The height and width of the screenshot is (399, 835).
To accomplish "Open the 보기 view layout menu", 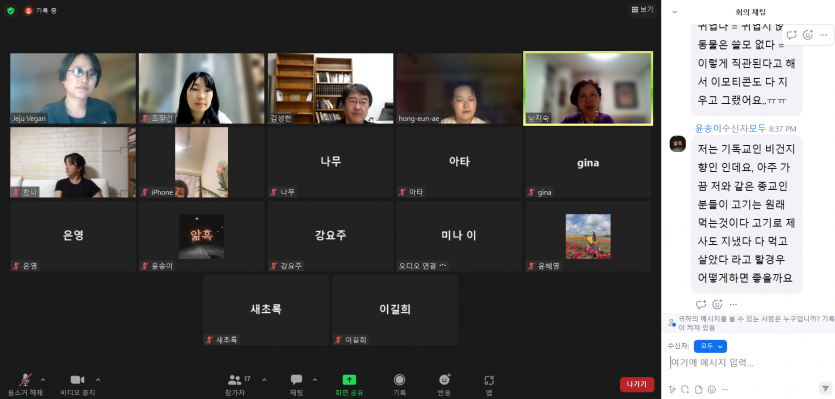I will pos(642,9).
